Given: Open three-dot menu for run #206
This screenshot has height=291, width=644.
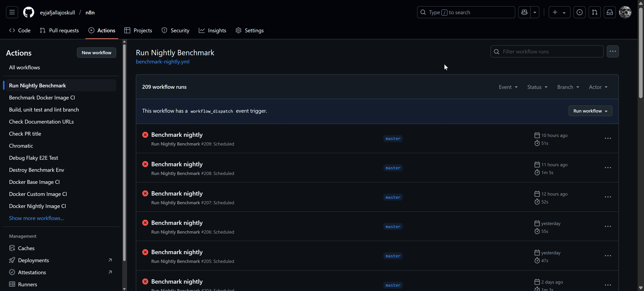Looking at the screenshot, I should point(608,226).
